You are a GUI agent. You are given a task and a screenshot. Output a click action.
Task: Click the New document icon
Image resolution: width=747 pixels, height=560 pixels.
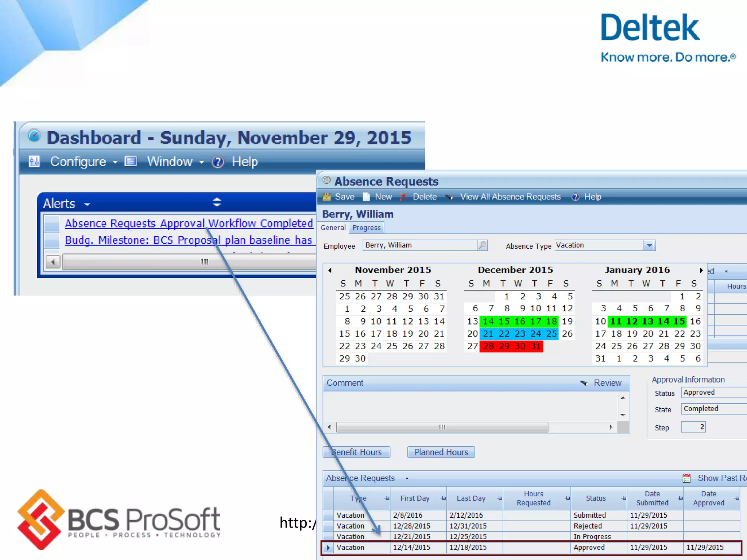(x=366, y=197)
